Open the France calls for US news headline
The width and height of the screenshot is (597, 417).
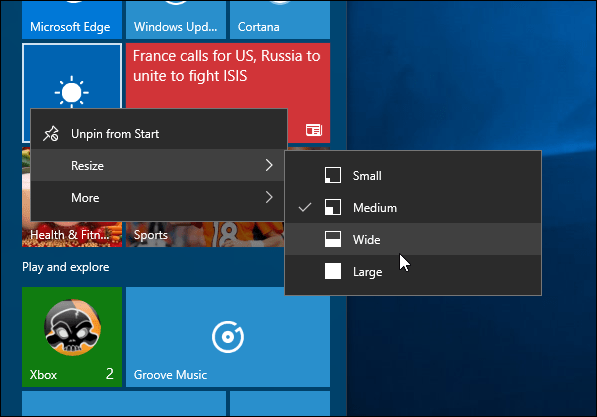click(227, 66)
